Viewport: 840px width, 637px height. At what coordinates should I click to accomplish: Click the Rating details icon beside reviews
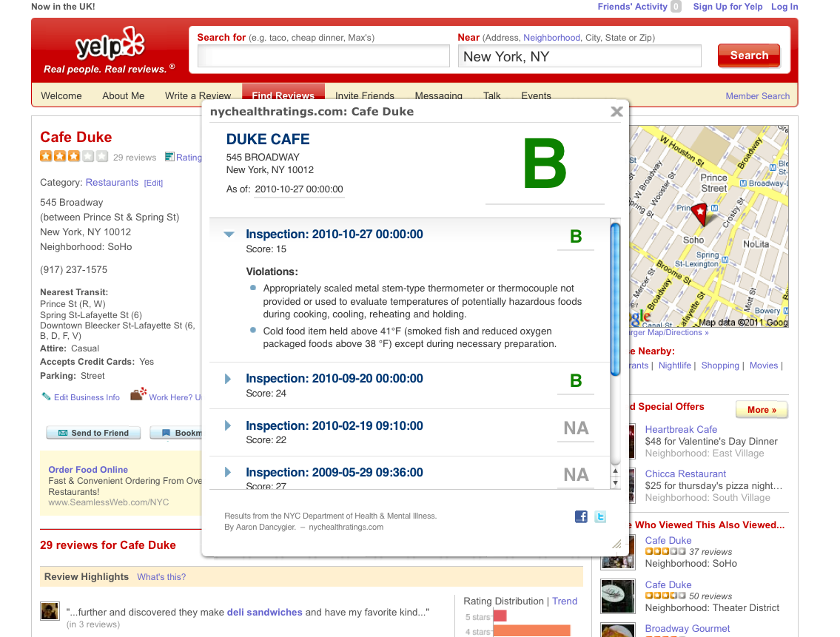click(x=169, y=156)
